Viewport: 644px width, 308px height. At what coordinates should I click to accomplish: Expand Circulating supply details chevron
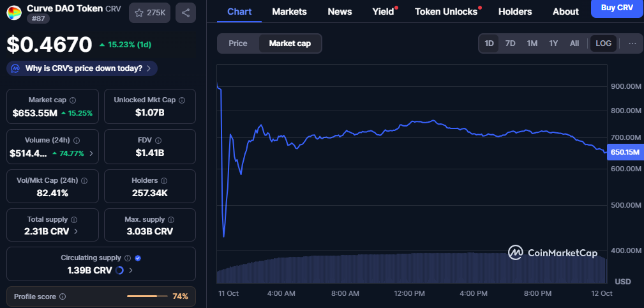[131, 270]
